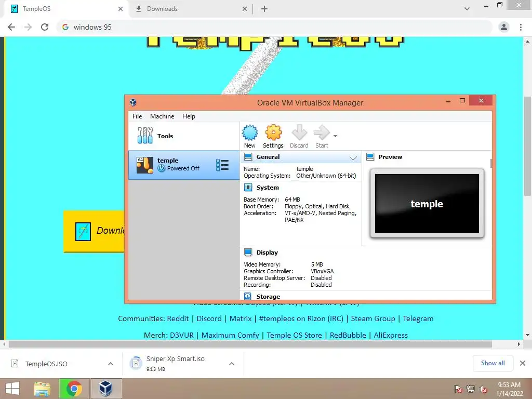Reload the current page
The image size is (532, 399).
pos(45,27)
